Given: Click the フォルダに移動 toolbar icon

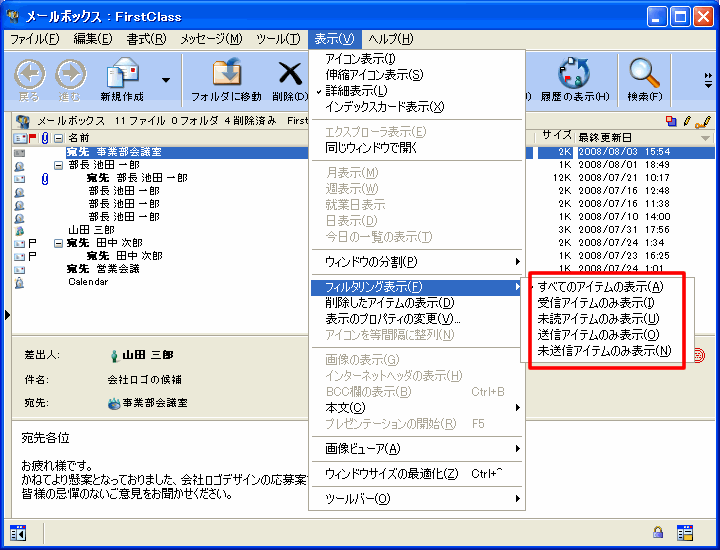Looking at the screenshot, I should (226, 74).
